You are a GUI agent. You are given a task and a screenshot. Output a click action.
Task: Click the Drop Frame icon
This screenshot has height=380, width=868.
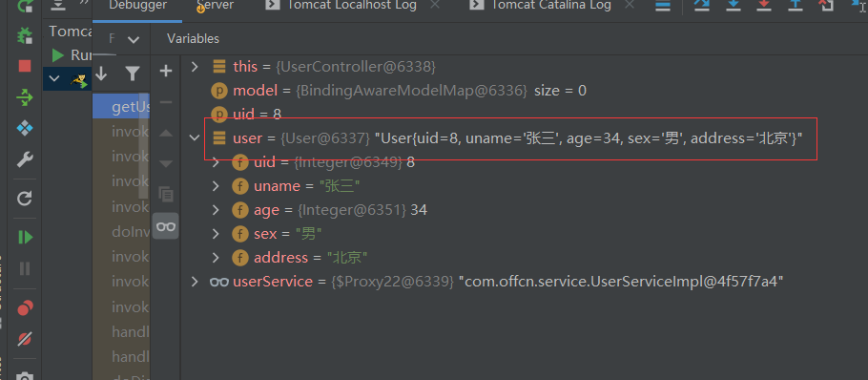tap(826, 6)
